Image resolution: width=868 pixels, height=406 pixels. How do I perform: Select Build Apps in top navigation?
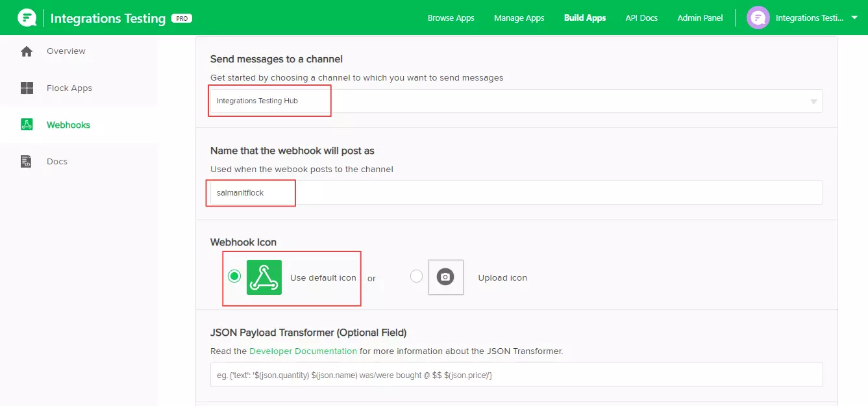pos(584,18)
